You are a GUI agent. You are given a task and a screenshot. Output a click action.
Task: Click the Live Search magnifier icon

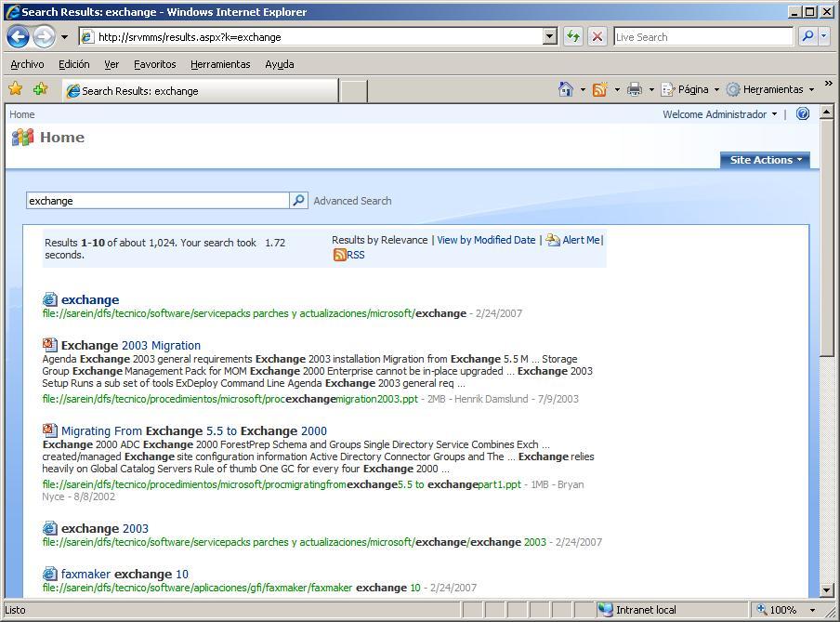click(807, 37)
